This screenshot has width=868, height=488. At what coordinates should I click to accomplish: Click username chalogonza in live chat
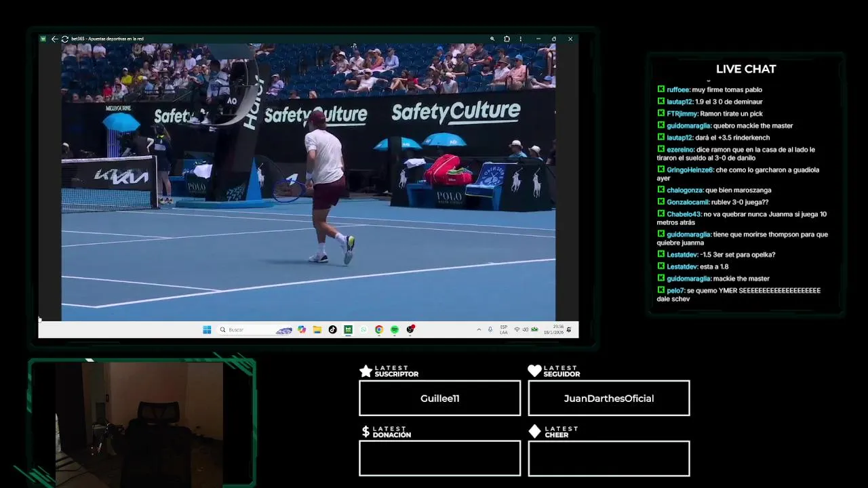(x=685, y=190)
